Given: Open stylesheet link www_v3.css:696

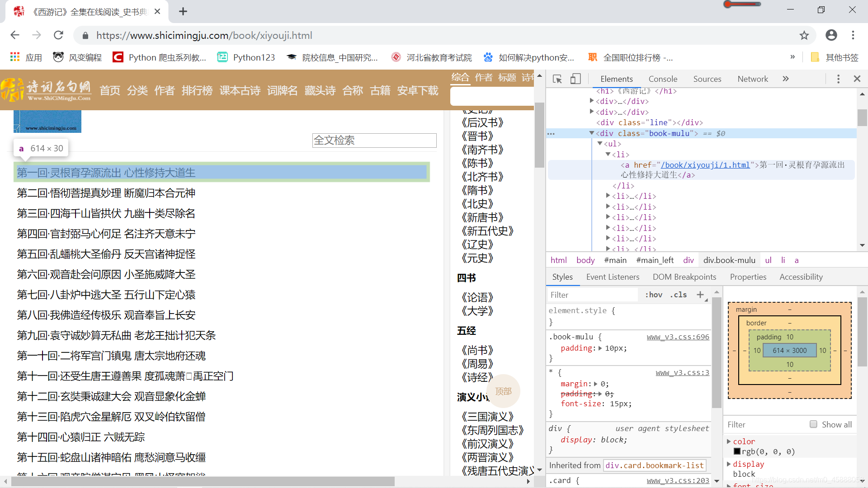Looking at the screenshot, I should [x=677, y=337].
